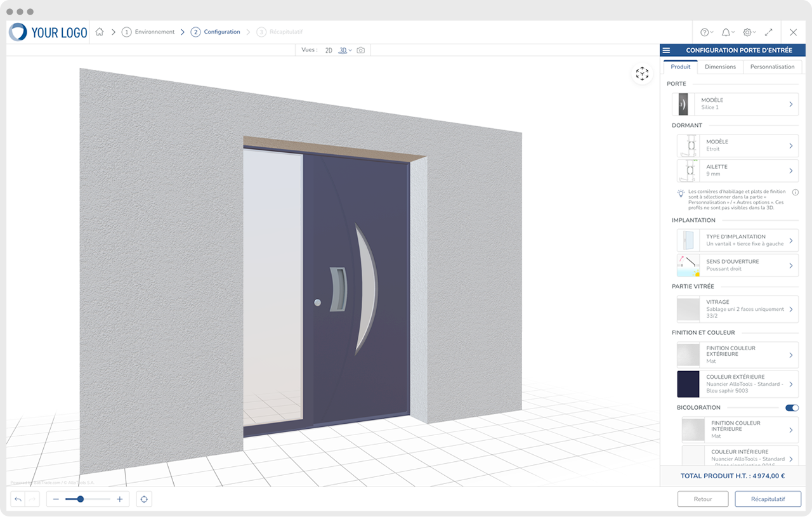
Task: Click the Vitrage glass sample thumbnail
Action: point(688,309)
